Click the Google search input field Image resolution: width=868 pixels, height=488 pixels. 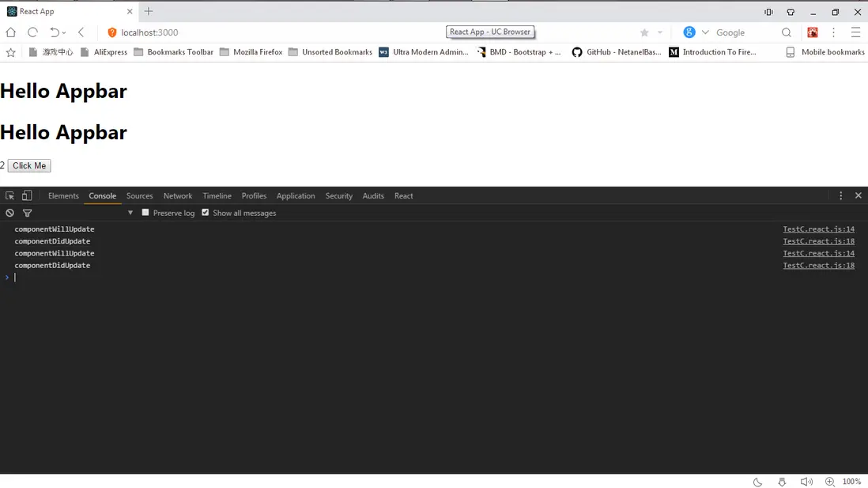[745, 32]
